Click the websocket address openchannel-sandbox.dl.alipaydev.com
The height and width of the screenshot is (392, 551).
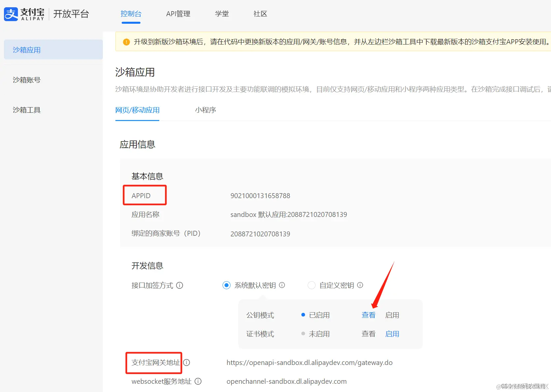pyautogui.click(x=287, y=381)
